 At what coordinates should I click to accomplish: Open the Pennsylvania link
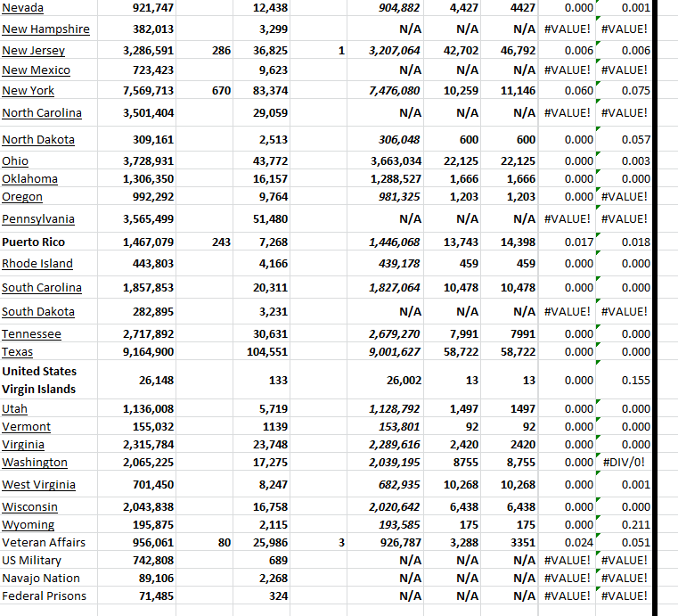click(38, 219)
